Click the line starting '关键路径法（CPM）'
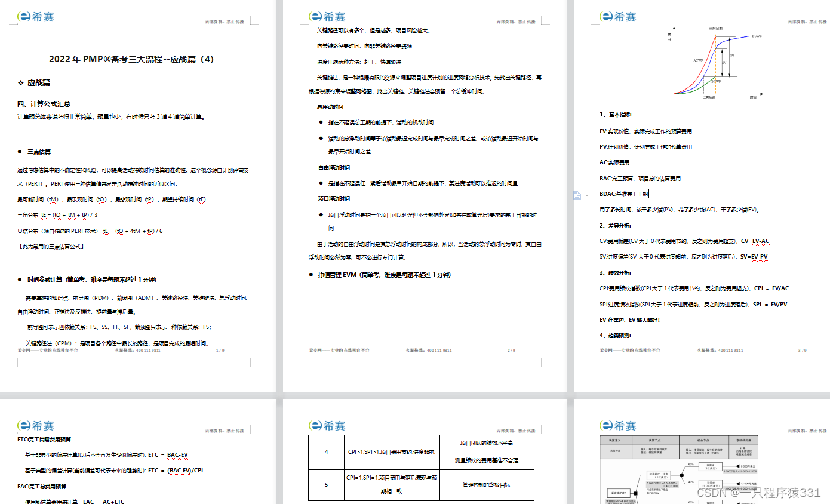The image size is (830, 504). point(117,343)
